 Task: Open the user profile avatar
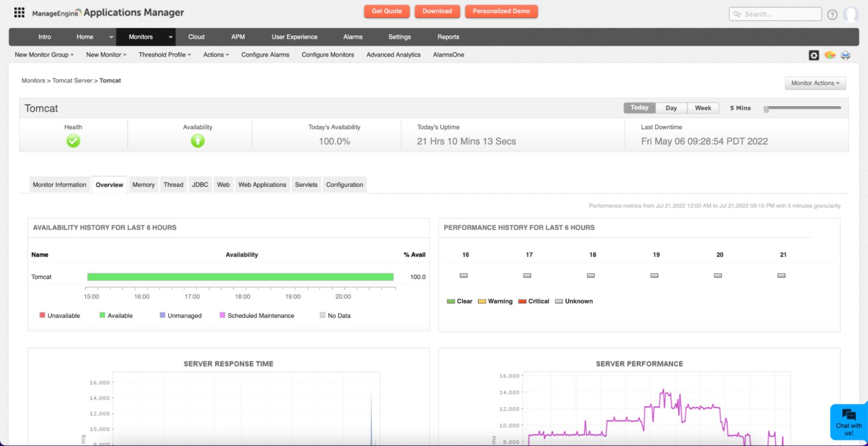tap(851, 14)
